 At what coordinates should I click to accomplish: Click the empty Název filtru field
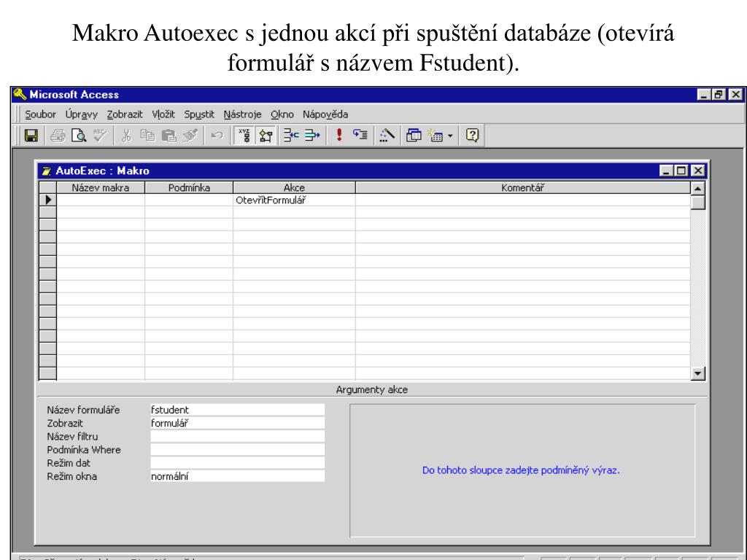pyautogui.click(x=237, y=436)
